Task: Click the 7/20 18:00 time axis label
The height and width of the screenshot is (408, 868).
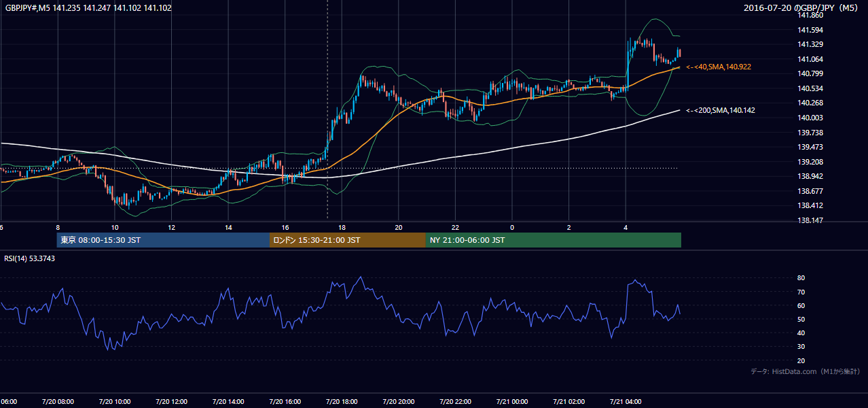Action: coord(342,401)
